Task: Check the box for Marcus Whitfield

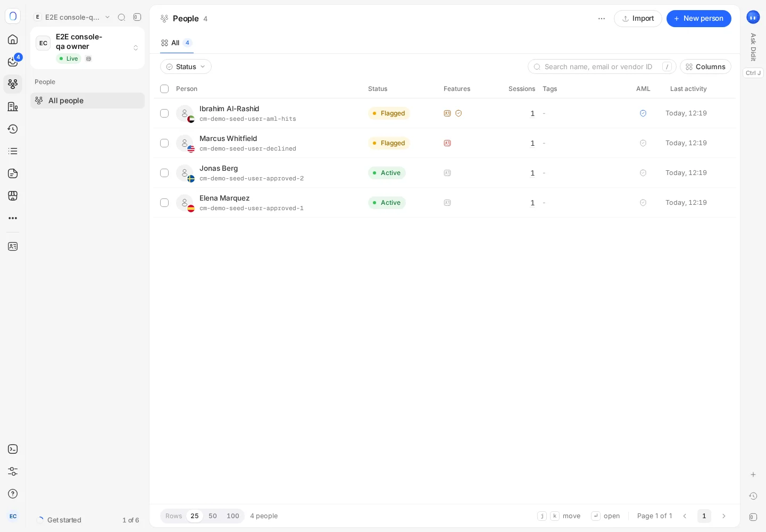Action: (x=164, y=143)
